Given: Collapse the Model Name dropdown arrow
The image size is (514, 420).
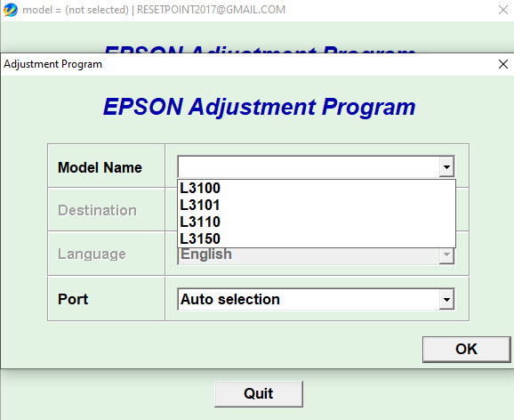Looking at the screenshot, I should (x=446, y=166).
